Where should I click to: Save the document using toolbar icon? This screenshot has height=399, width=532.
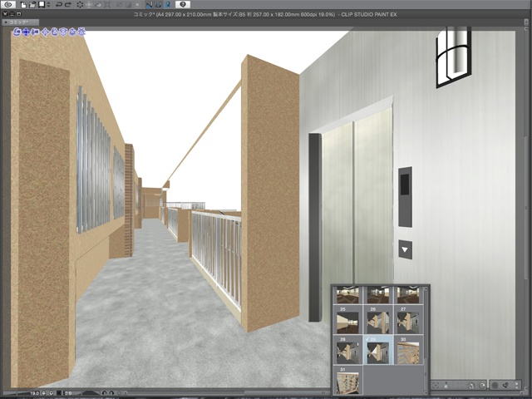[x=42, y=4]
